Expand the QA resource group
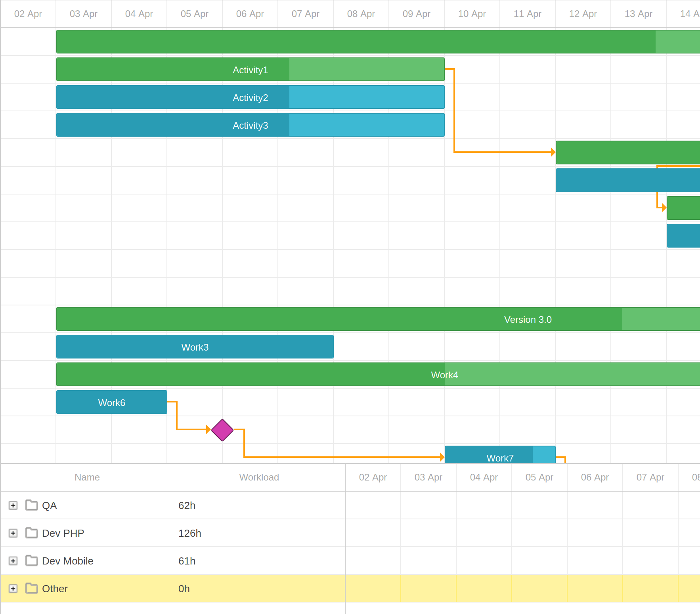Viewport: 700px width, 614px height. (x=13, y=505)
